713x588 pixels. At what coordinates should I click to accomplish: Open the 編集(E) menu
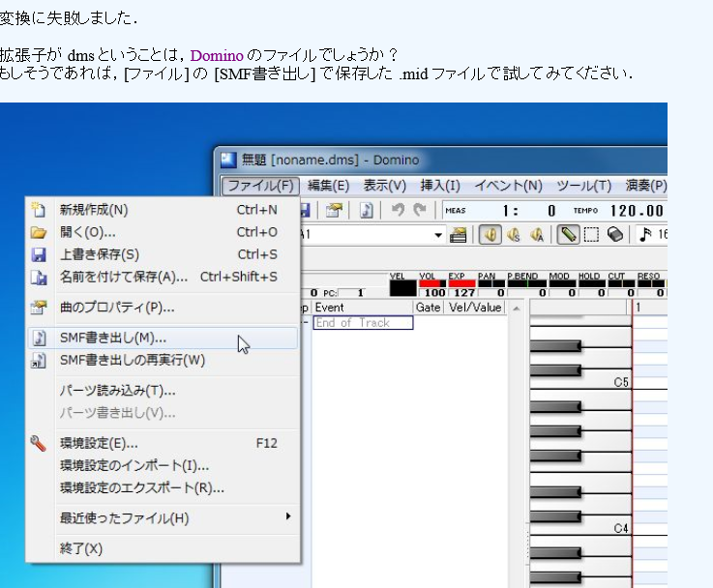coord(328,186)
